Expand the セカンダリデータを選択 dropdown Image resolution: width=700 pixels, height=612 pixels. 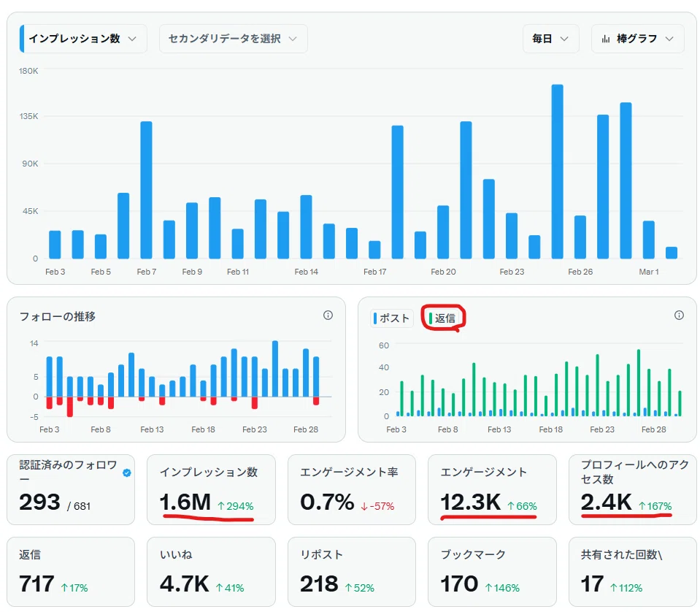(x=233, y=39)
